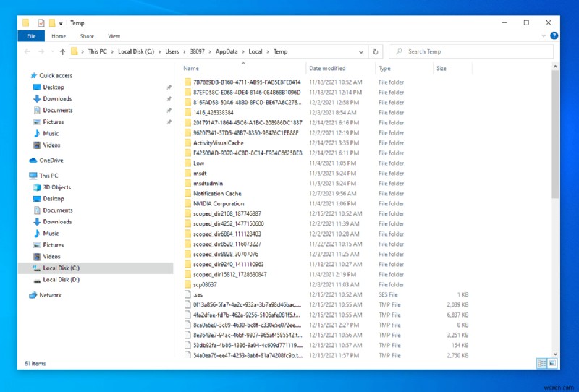Viewport: 579px width, 392px height.
Task: Click the Documents pin icon in Quick access
Action: coord(169,110)
